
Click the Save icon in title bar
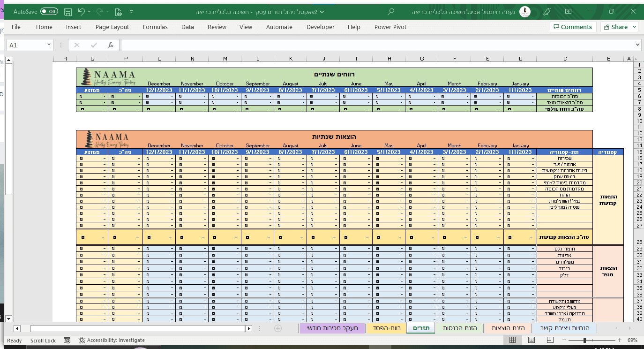[68, 12]
